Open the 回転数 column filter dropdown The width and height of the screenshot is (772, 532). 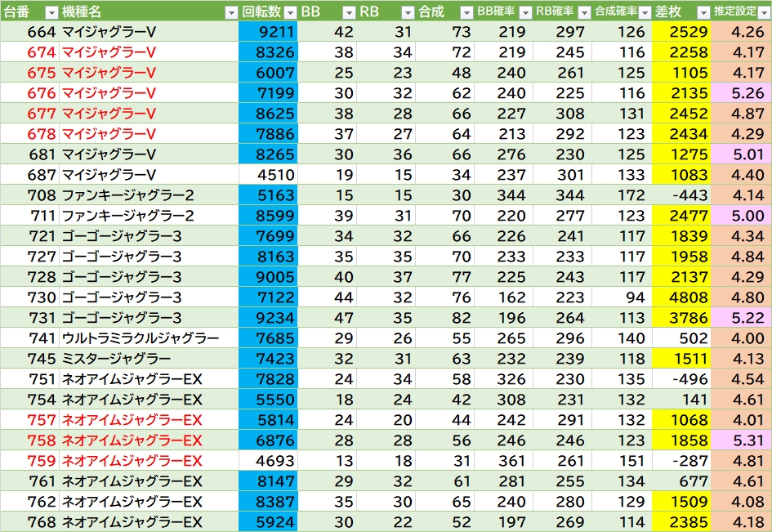291,13
